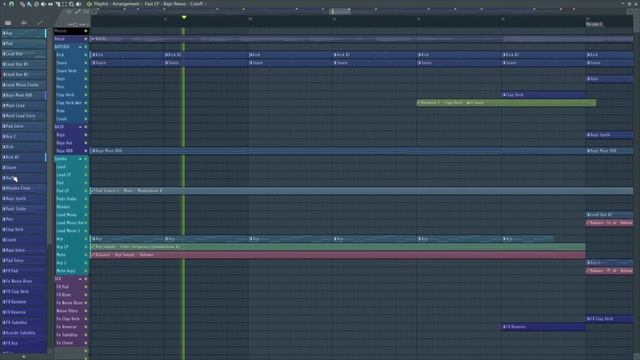
Task: Collapse the BATERIA track group
Action: coord(80,47)
